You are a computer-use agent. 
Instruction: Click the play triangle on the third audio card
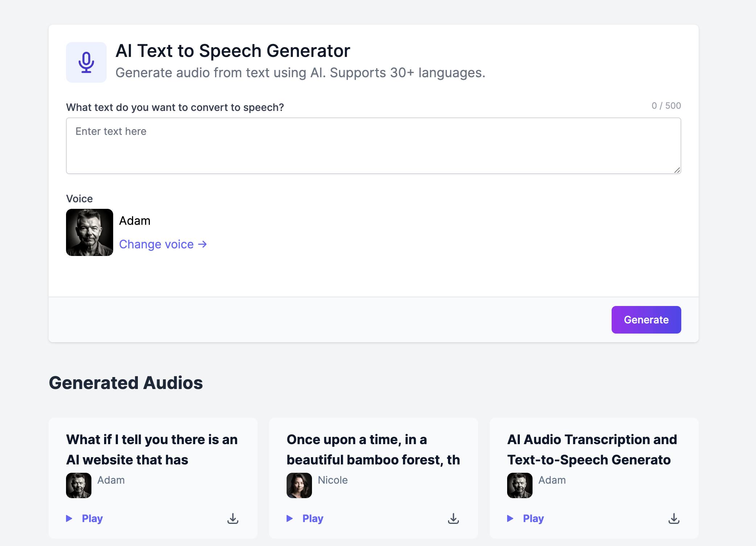coord(510,518)
